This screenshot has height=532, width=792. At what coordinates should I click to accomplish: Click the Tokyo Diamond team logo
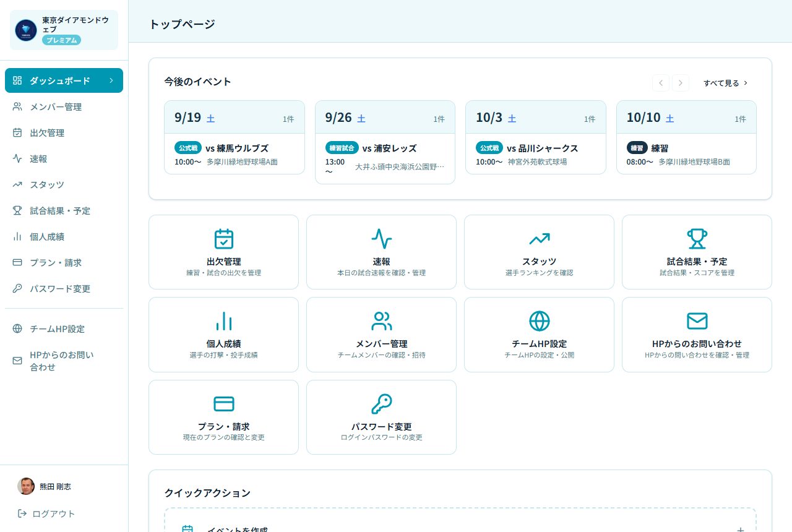tap(26, 30)
